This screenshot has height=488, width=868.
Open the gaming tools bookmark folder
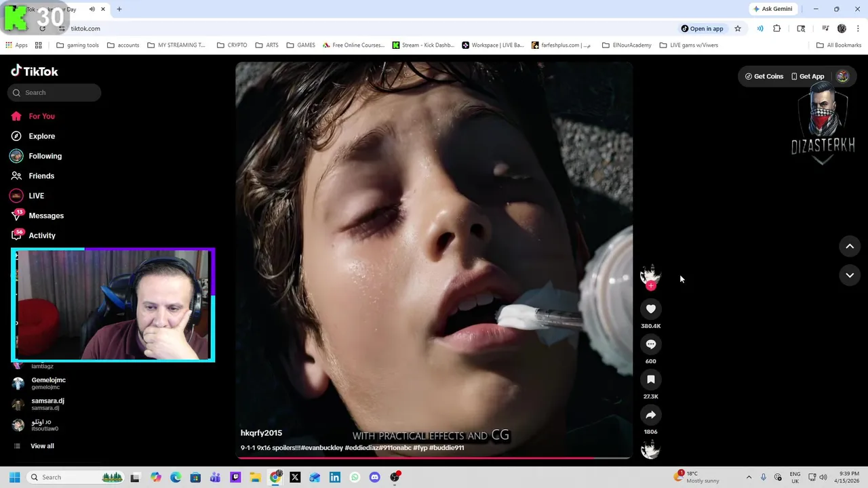pos(77,45)
